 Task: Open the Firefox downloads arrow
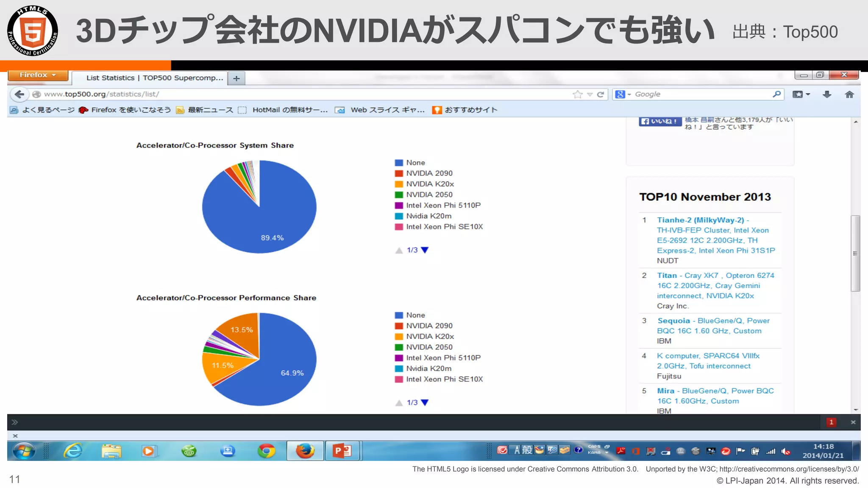(x=827, y=94)
